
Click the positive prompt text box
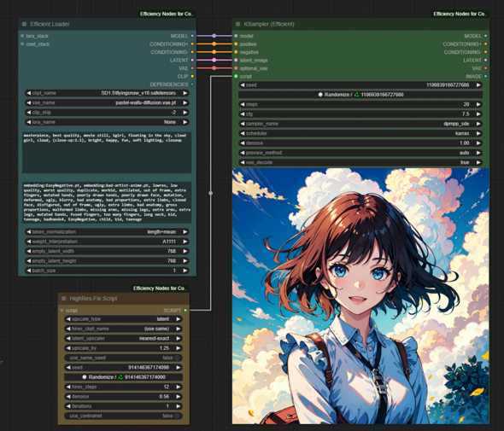[107, 152]
